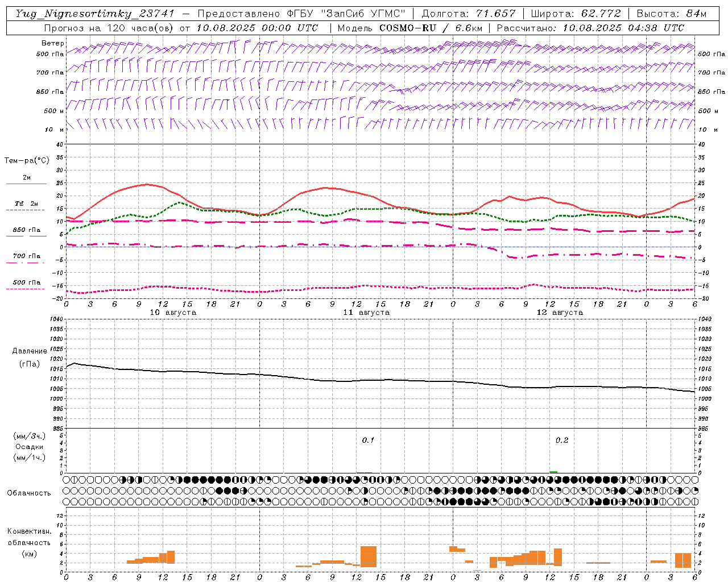
Task: Click the tallest orange convective bar on 11 августа
Action: tap(369, 556)
